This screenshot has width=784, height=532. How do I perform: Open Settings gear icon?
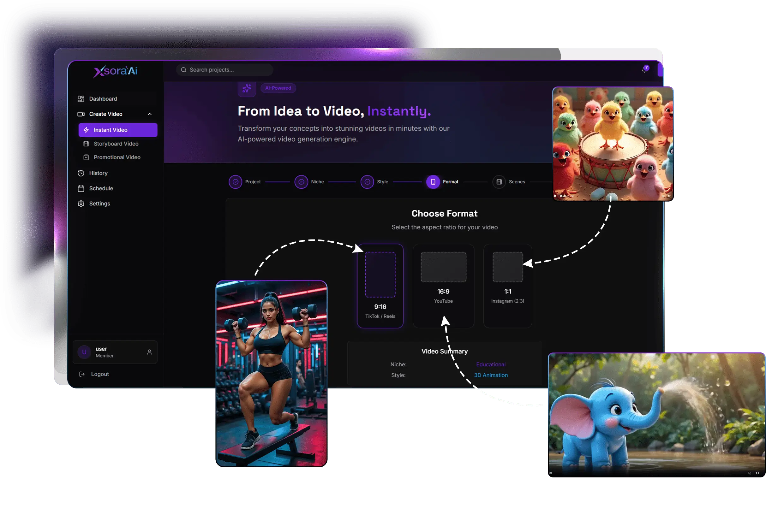pos(81,204)
